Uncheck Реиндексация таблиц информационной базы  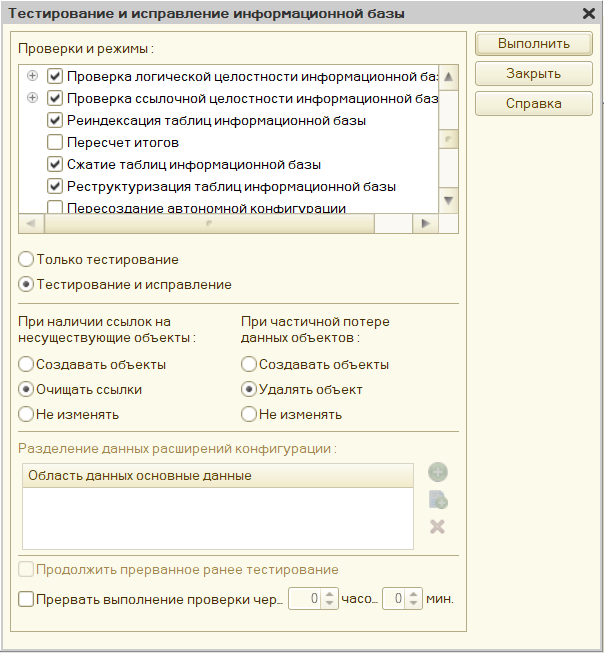(x=56, y=120)
